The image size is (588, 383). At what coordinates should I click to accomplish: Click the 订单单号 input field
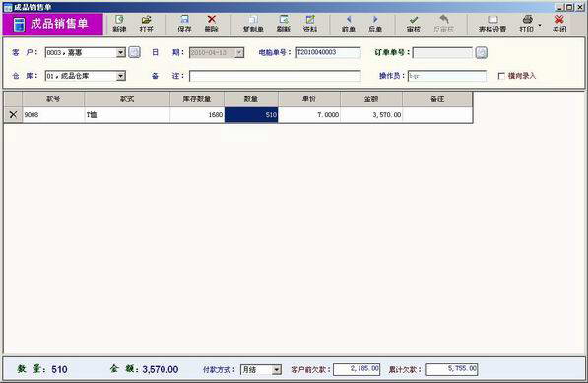click(x=442, y=53)
